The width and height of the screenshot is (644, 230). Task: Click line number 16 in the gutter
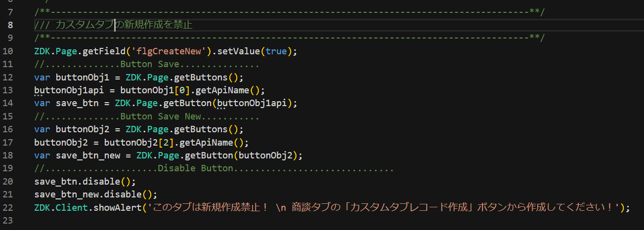point(8,129)
